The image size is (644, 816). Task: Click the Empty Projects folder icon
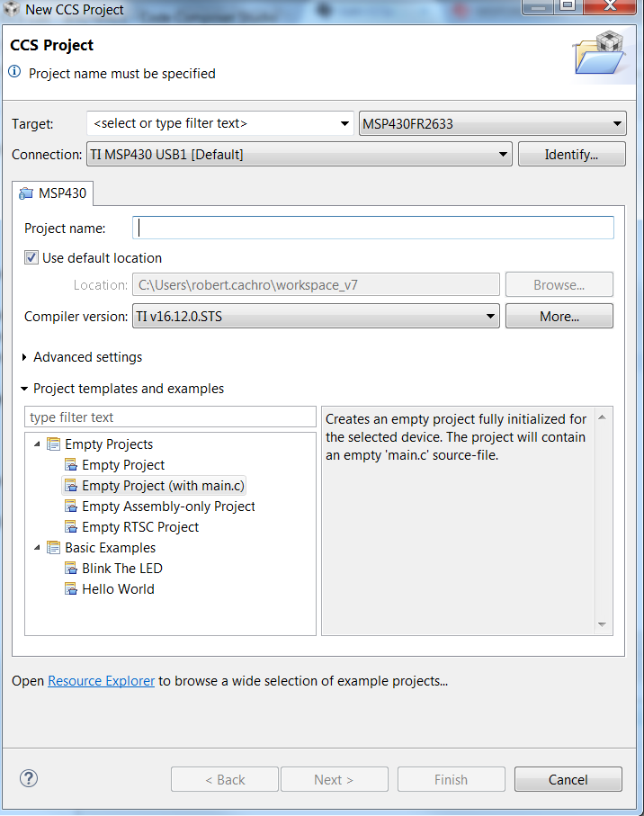point(54,444)
